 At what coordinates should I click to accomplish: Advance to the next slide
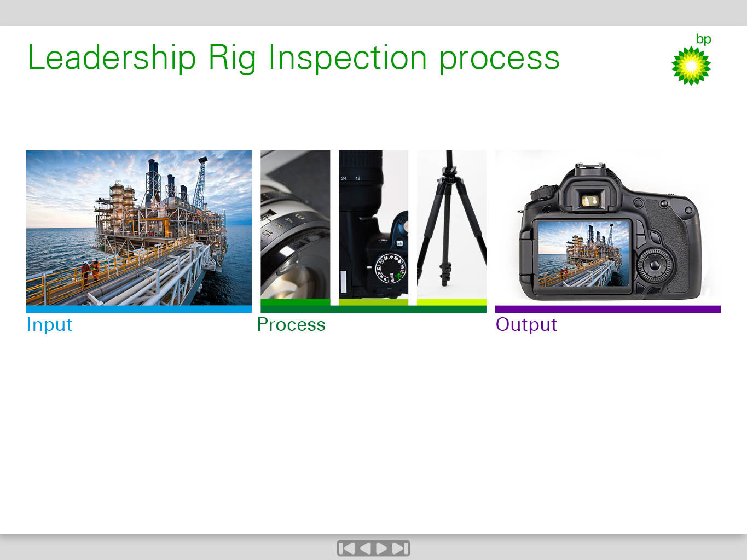[x=382, y=548]
